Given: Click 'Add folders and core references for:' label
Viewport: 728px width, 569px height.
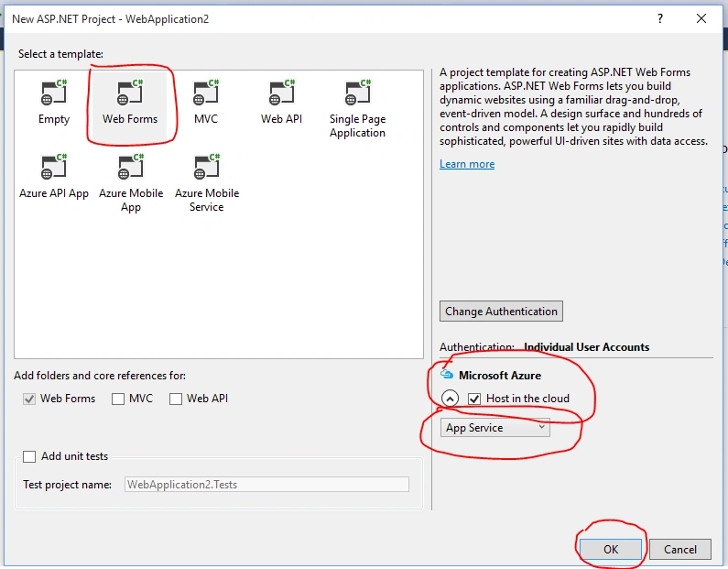Looking at the screenshot, I should pyautogui.click(x=100, y=376).
